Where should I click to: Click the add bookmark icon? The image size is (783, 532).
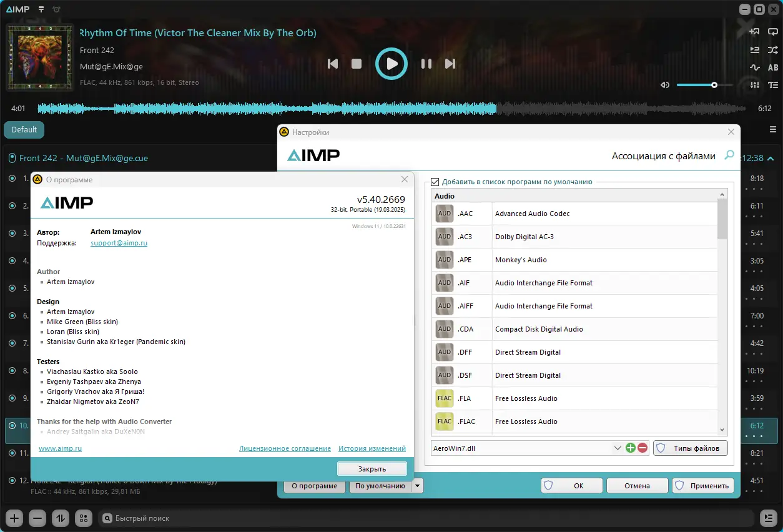[x=754, y=32]
